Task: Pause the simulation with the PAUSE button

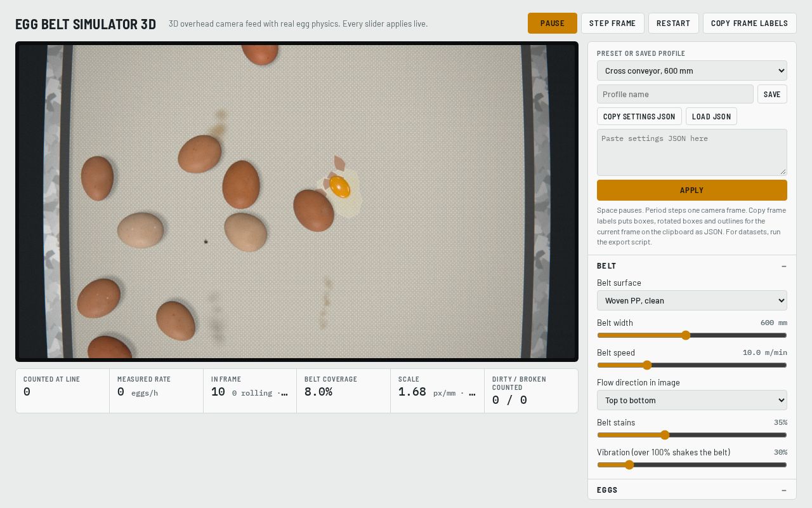Action: [x=553, y=23]
